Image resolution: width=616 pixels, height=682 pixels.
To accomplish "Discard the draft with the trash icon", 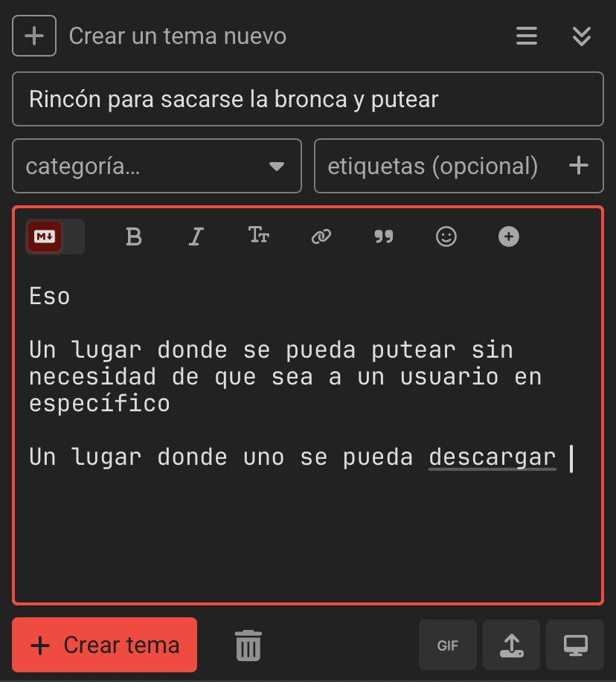I will (248, 646).
